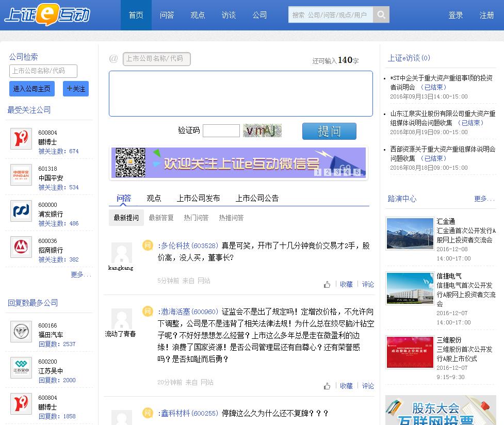Select the 最新答复 sub-tab
The height and width of the screenshot is (425, 504).
pos(161,218)
